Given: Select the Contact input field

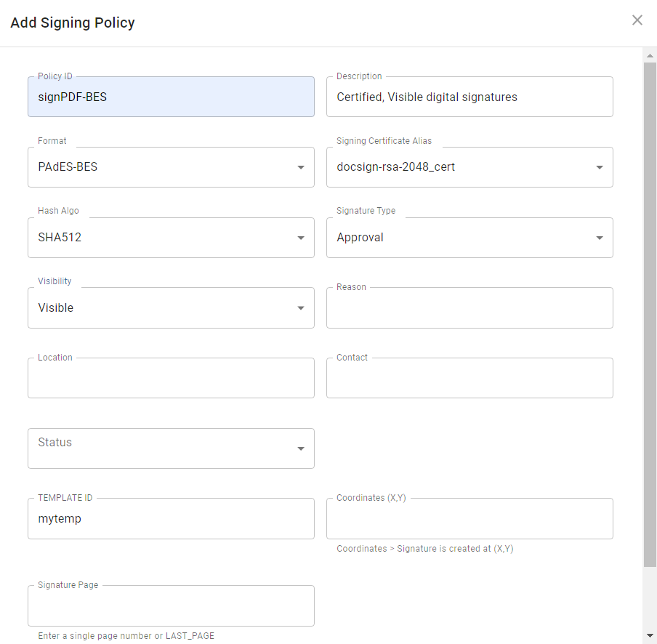Looking at the screenshot, I should coord(469,378).
